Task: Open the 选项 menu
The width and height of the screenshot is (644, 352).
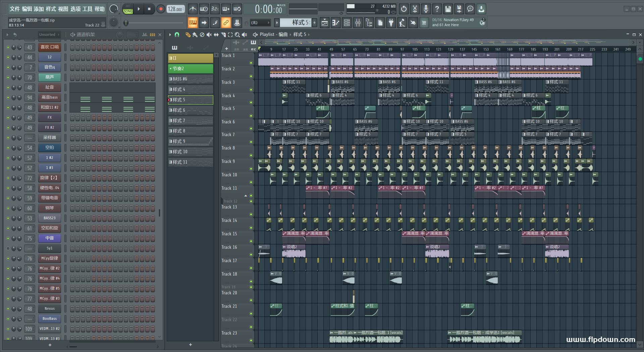Action: pos(75,9)
